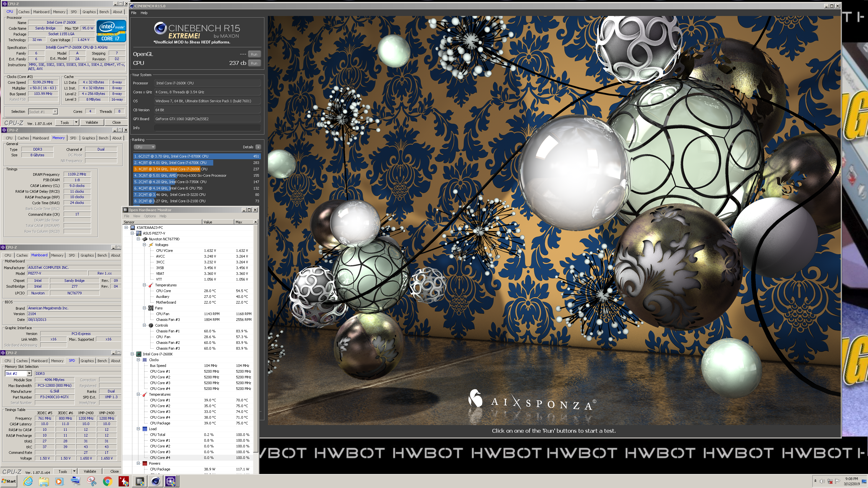Switch to Open Hardware Monitor taskbar button
This screenshot has height=488, width=868.
tap(139, 481)
